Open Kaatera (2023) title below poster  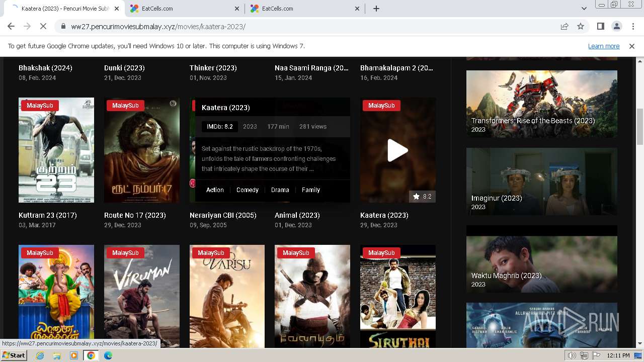[384, 215]
